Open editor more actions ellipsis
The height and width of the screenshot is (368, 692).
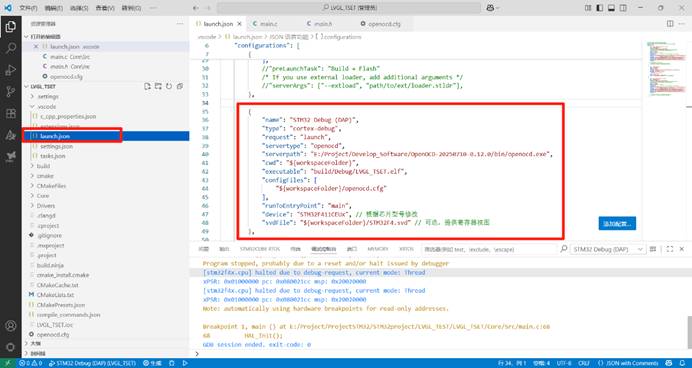click(x=682, y=23)
